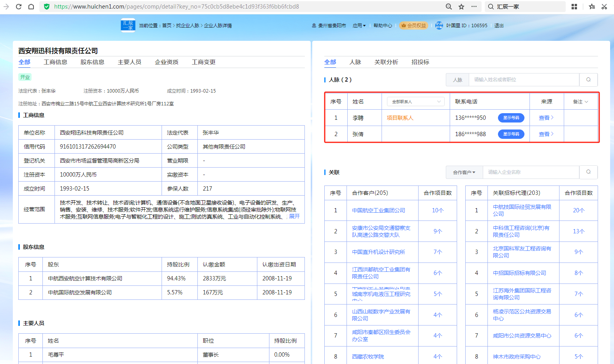Click the 退出 logout link
Screen dimensions: 614x364
(x=499, y=26)
